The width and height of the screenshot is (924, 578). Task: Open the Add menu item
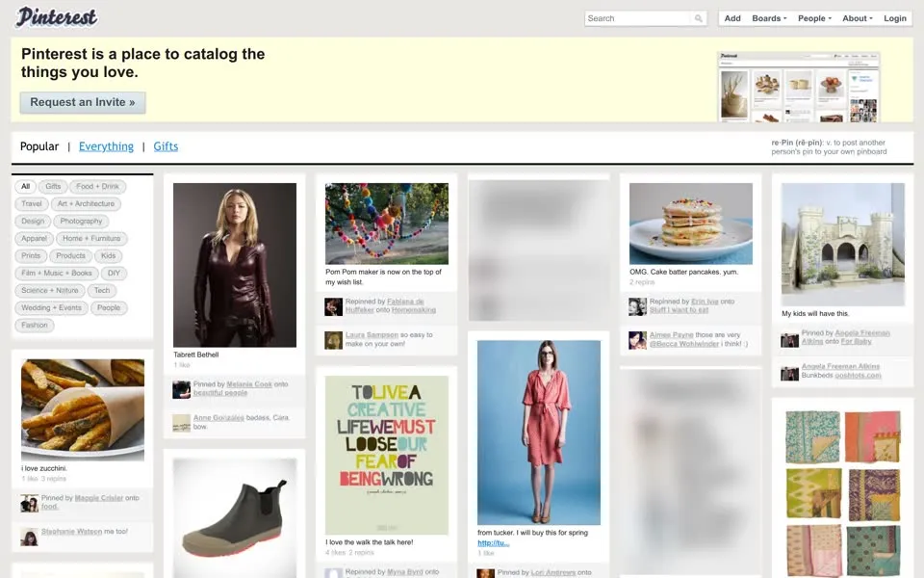[x=732, y=18]
